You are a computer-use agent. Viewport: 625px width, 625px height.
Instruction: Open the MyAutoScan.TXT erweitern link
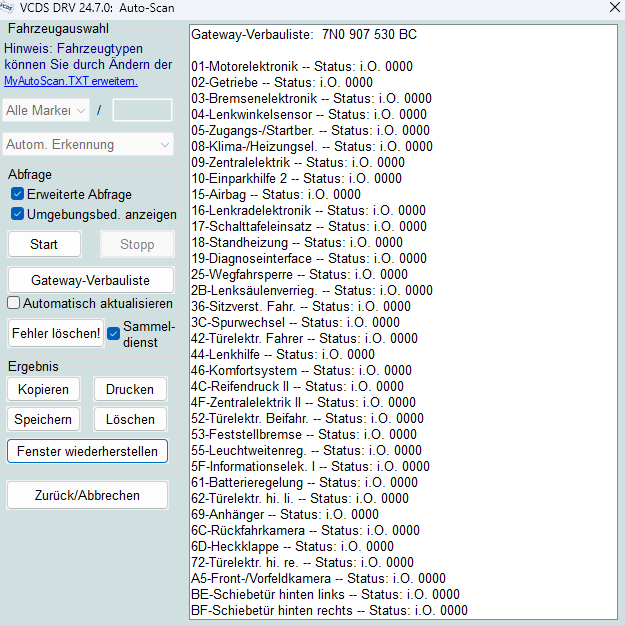point(70,81)
